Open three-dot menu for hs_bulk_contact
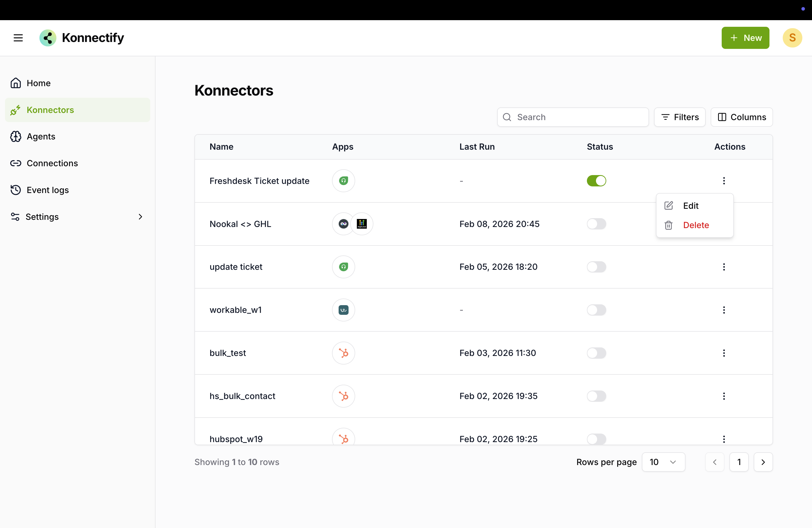Screen dimensions: 812x528 724,396
